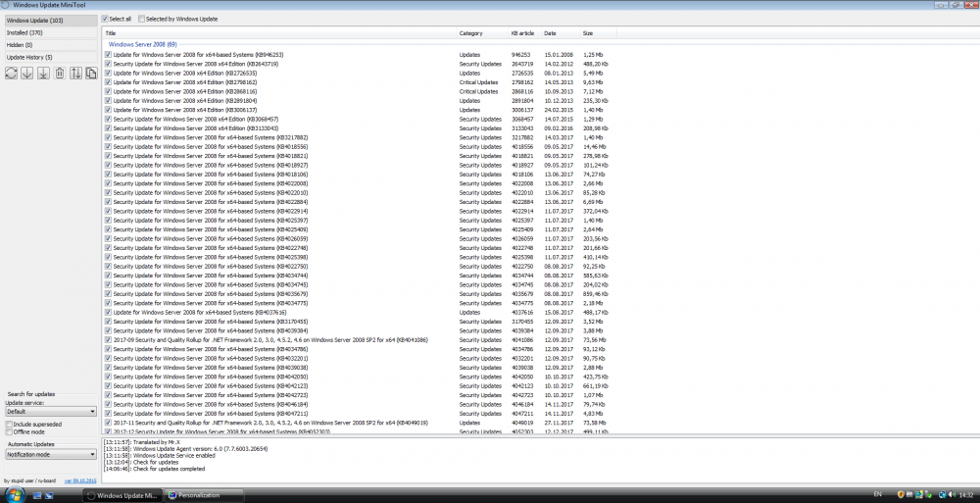Turn on Offline mode checkbox
This screenshot has width=980, height=503.
(10, 431)
